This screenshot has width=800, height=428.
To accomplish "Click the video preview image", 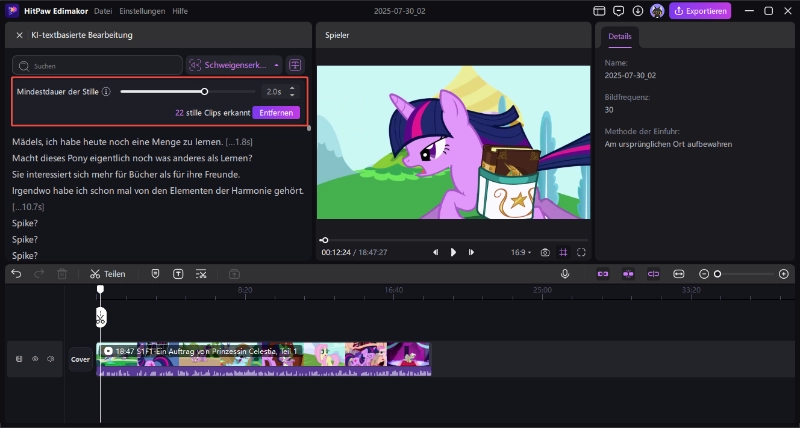I will 454,142.
